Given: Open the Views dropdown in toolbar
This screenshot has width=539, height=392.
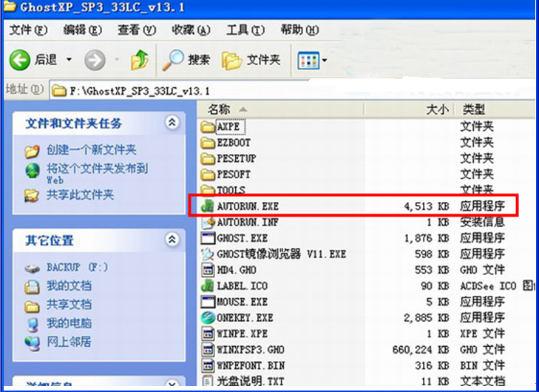Looking at the screenshot, I should [x=312, y=60].
